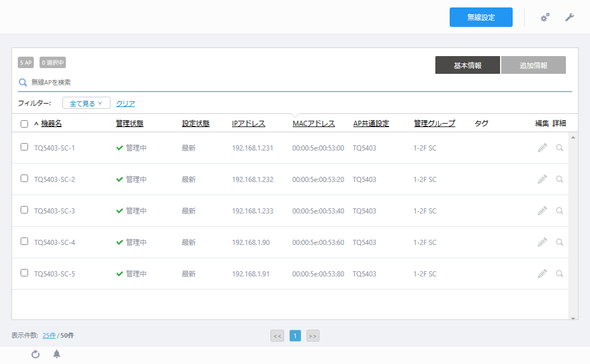Check the TQ5403-SC-5 row checkbox

24,273
